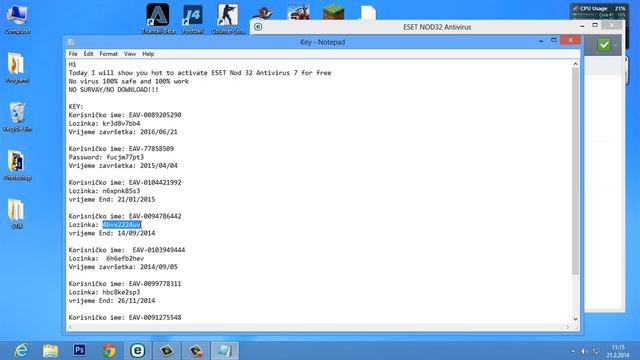Image resolution: width=640 pixels, height=360 pixels.
Task: Click the password text hbc8ke2sp3
Action: point(121,293)
